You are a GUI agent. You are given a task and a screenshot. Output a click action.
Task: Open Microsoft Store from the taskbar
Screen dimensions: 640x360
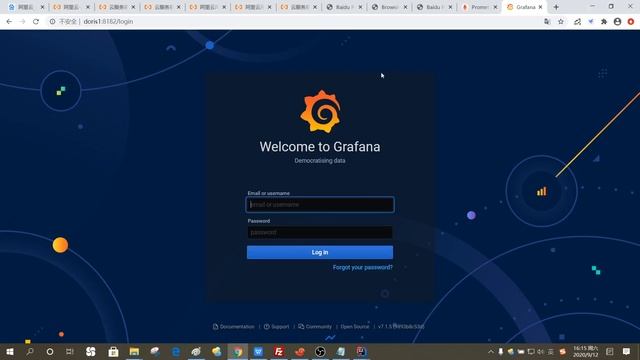tap(113, 351)
